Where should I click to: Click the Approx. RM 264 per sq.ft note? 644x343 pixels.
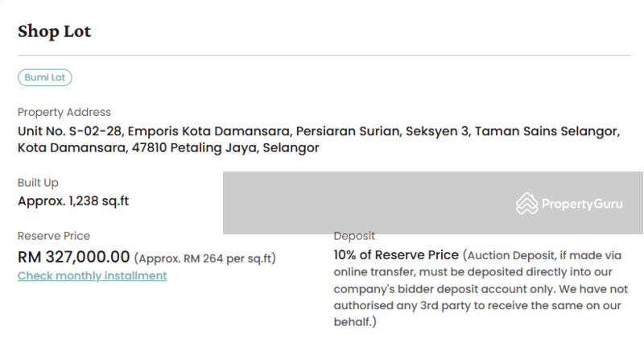pos(205,258)
